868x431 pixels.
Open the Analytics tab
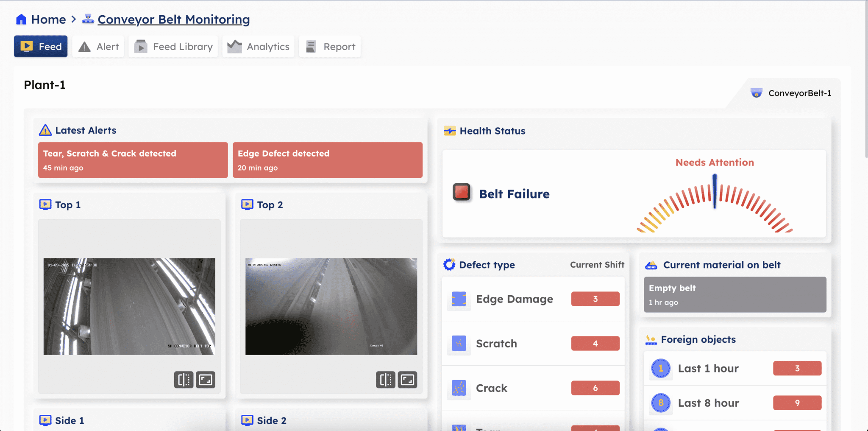coord(259,47)
